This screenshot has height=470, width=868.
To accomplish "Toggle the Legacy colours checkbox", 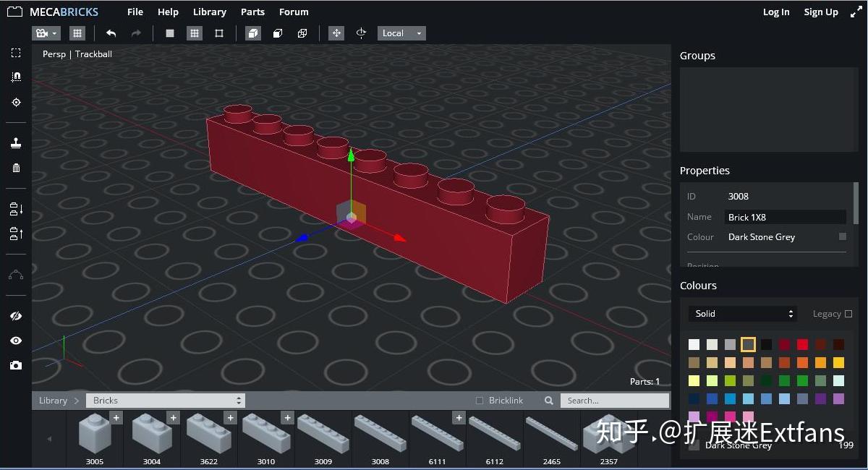I will [x=850, y=314].
